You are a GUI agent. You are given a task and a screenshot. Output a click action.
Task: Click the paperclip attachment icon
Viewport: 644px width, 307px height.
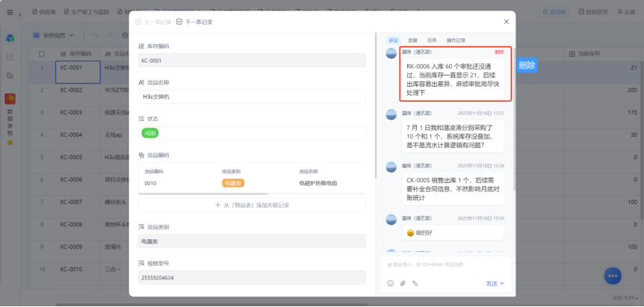pyautogui.click(x=403, y=283)
